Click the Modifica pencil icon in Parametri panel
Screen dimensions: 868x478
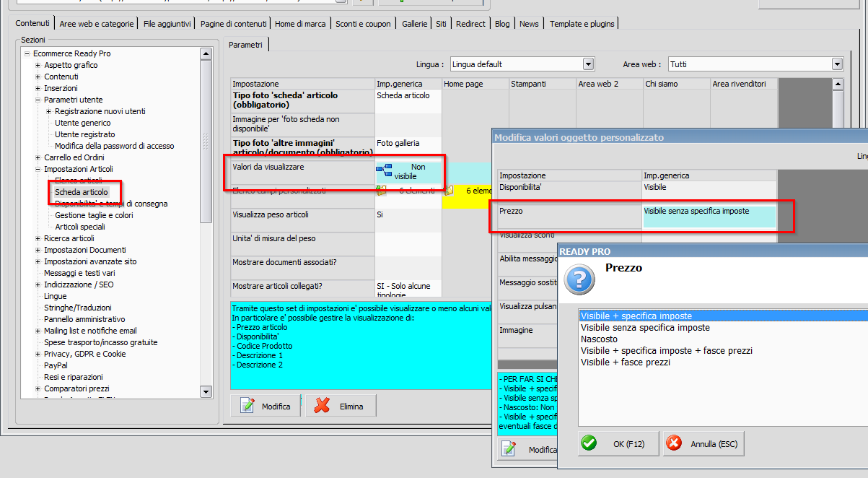coord(247,406)
